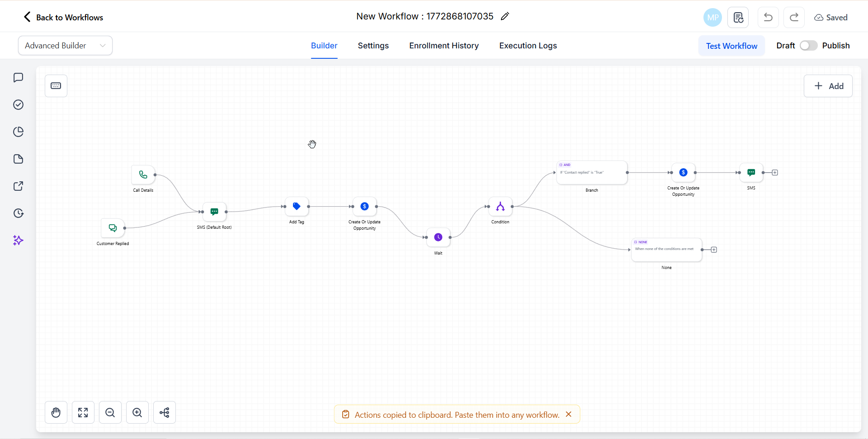Dismiss the actions copied clipboard notification

pos(568,414)
